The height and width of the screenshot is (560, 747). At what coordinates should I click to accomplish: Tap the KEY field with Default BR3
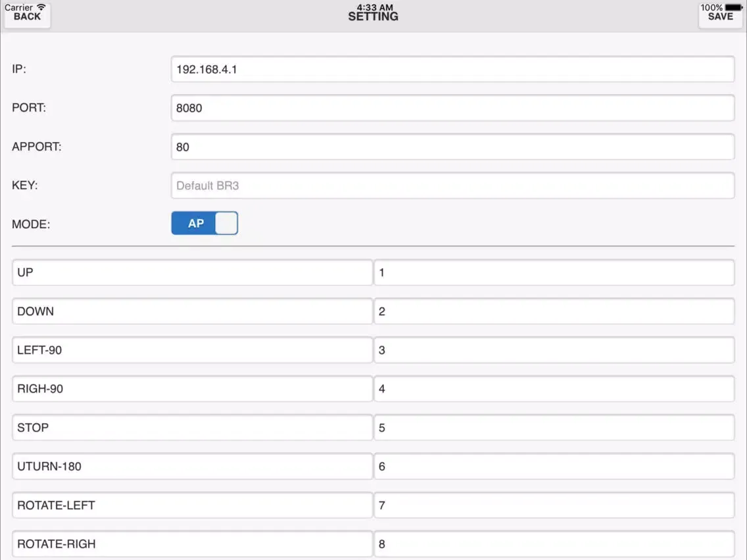point(452,185)
